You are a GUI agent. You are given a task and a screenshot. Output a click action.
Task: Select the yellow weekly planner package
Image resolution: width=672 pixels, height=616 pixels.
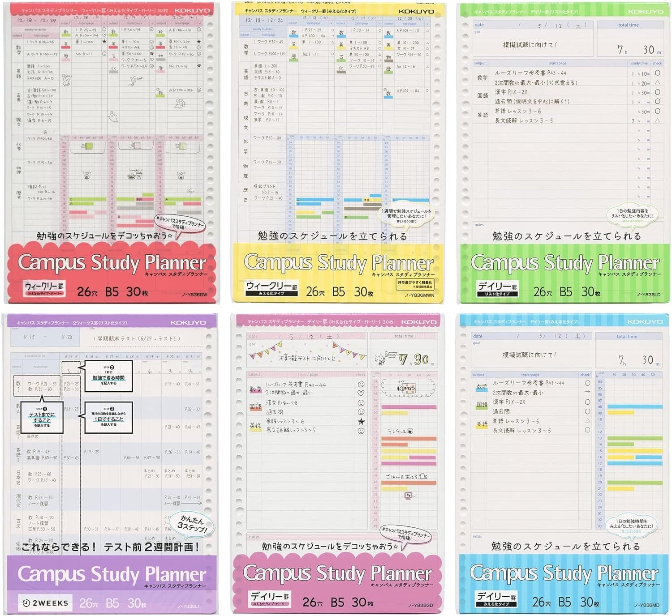337,152
